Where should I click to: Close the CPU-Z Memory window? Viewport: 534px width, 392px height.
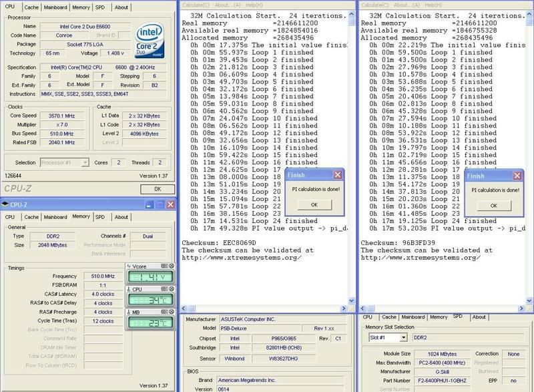171,205
